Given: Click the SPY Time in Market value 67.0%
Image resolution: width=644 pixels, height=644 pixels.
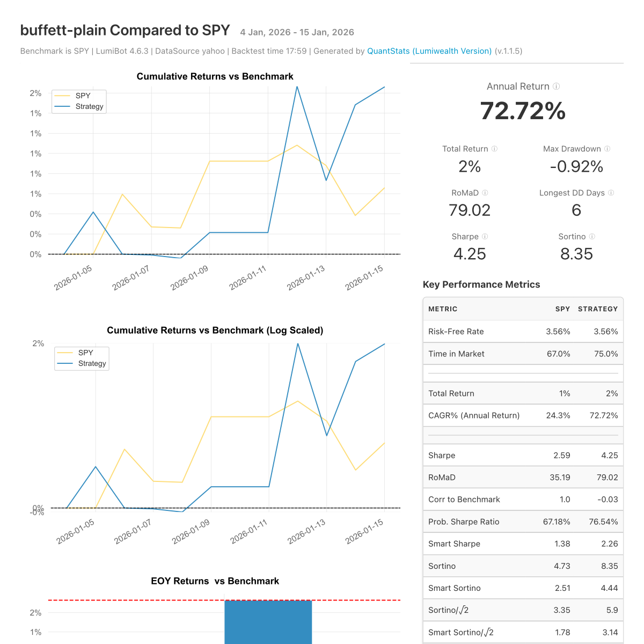Looking at the screenshot, I should (558, 354).
